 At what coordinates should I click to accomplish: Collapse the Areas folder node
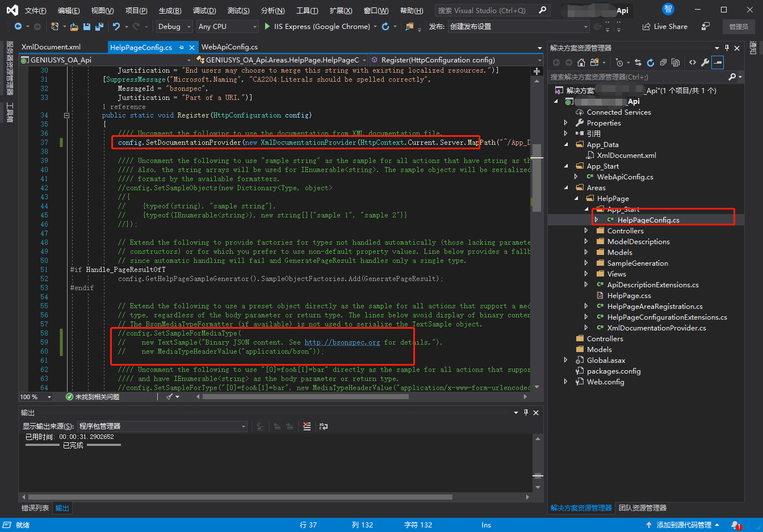[x=566, y=188]
